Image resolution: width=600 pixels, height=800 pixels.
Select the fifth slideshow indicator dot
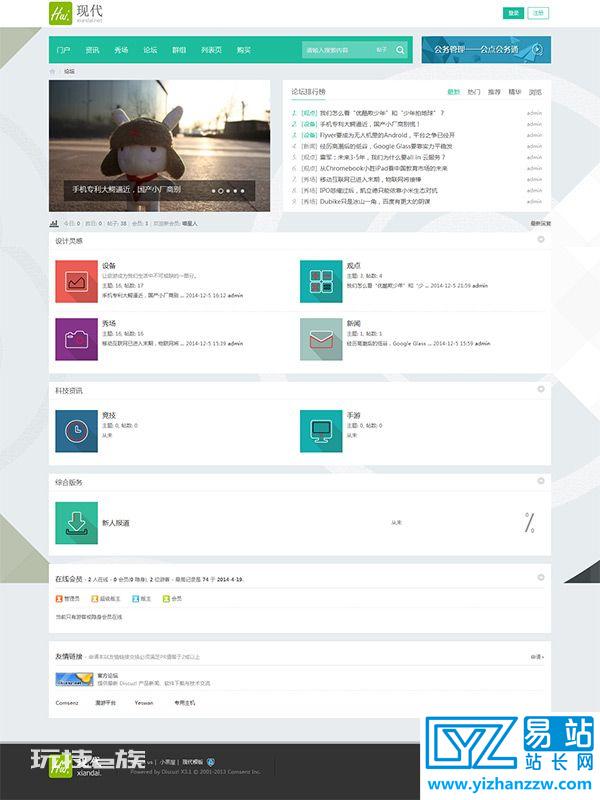(x=242, y=191)
